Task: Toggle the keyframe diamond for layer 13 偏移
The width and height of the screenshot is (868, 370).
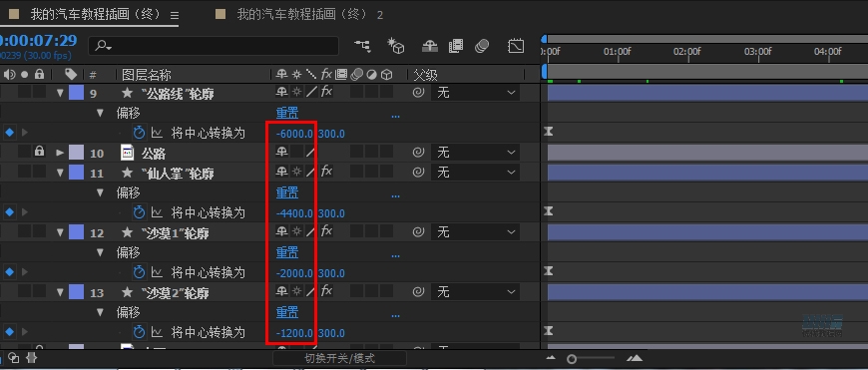Action: (x=9, y=332)
